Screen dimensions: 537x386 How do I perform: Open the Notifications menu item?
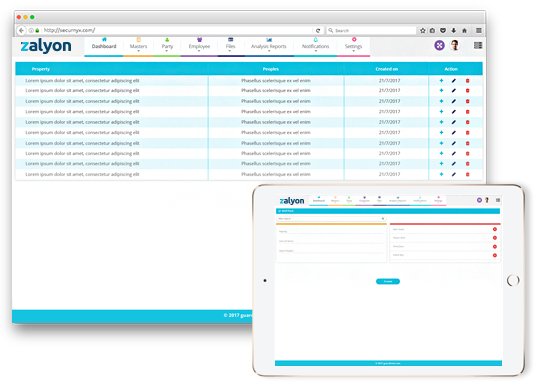click(x=315, y=46)
